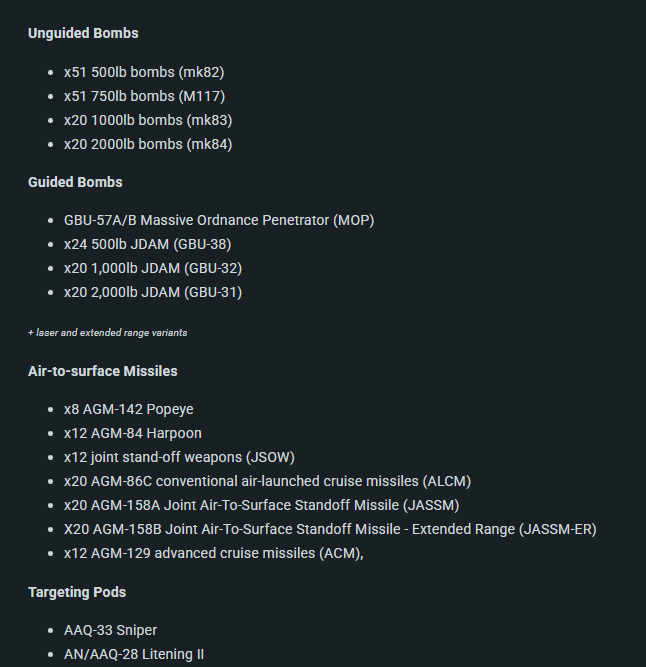Click the Guided Bombs heading
Image resolution: width=646 pixels, height=667 pixels.
pos(75,182)
